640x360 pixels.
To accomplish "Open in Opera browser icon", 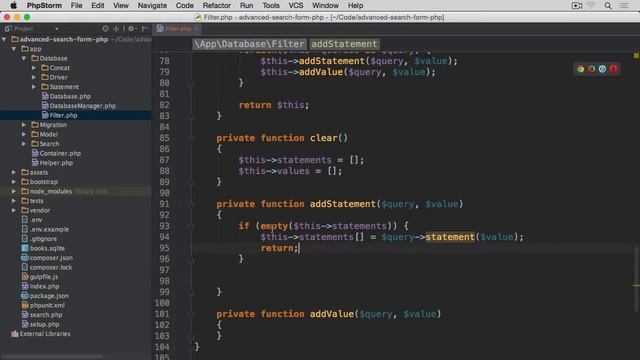I will 613,69.
